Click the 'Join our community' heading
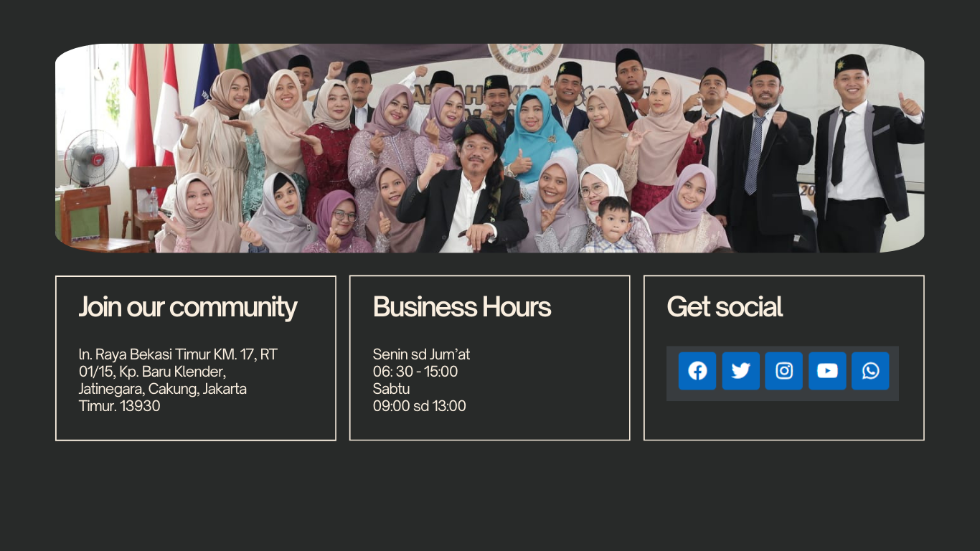 coord(188,307)
